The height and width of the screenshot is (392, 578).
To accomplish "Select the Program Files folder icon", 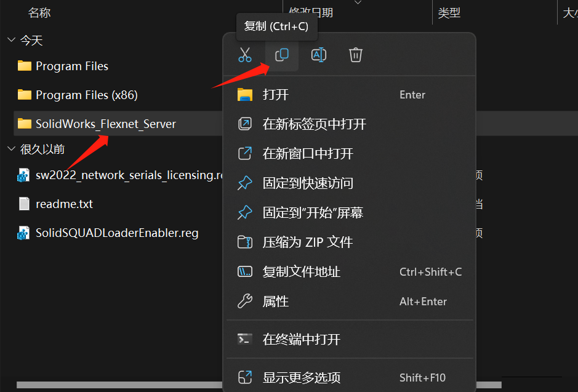I will [25, 66].
